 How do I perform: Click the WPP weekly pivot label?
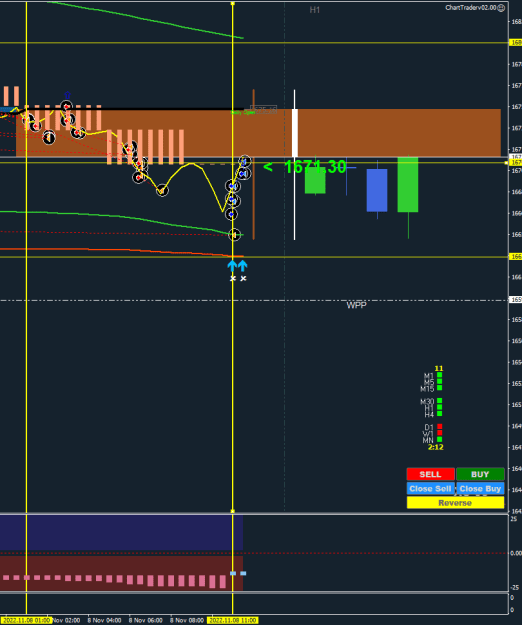(356, 305)
